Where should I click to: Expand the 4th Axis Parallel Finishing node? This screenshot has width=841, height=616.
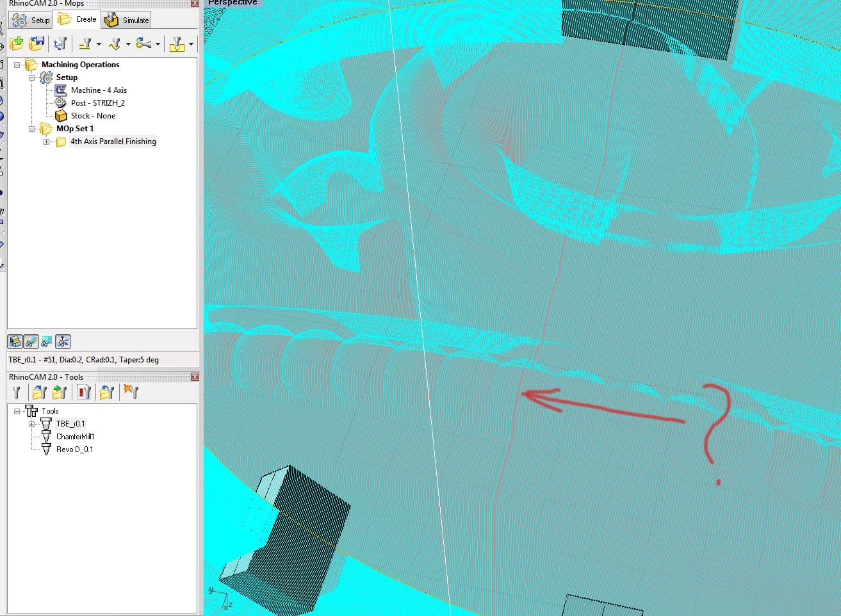(47, 142)
